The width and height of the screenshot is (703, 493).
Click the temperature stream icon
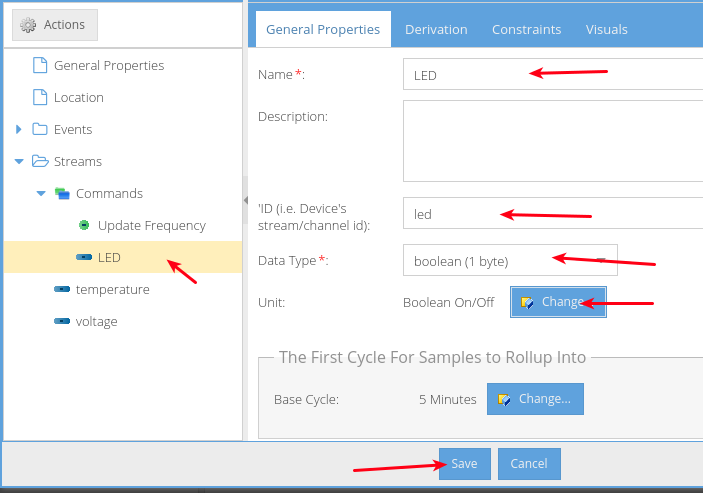(x=62, y=290)
